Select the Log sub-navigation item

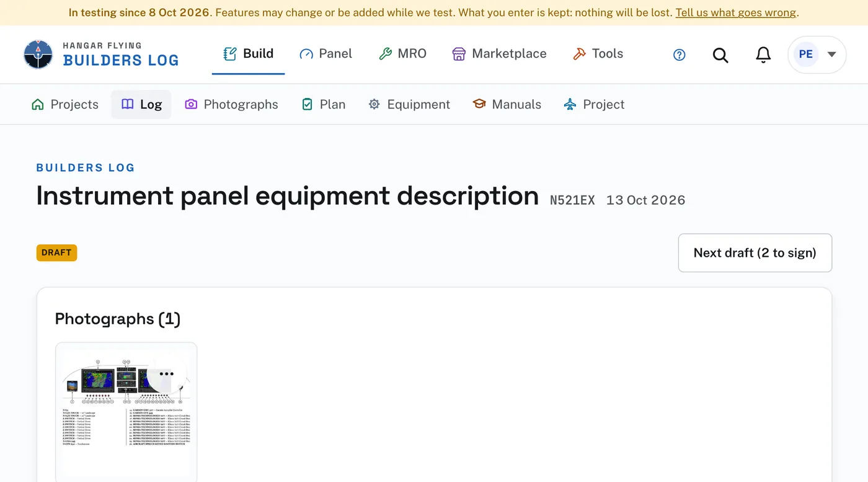coord(141,104)
